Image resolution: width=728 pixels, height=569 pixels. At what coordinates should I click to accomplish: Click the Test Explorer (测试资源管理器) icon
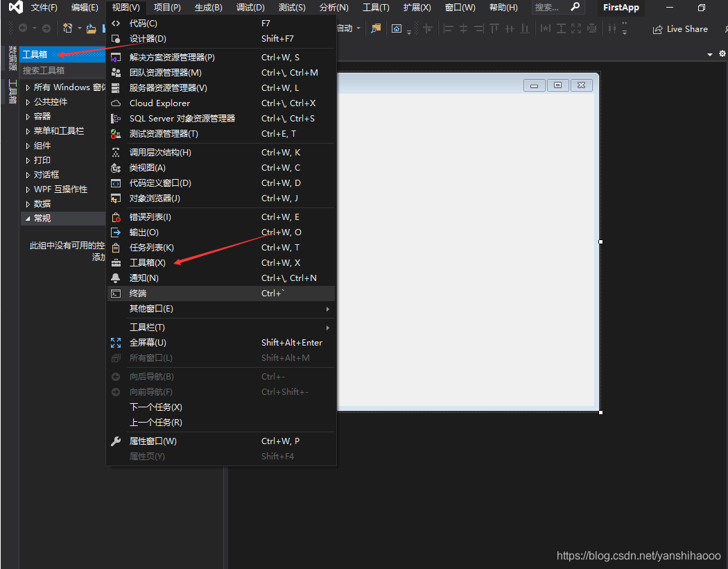(116, 134)
